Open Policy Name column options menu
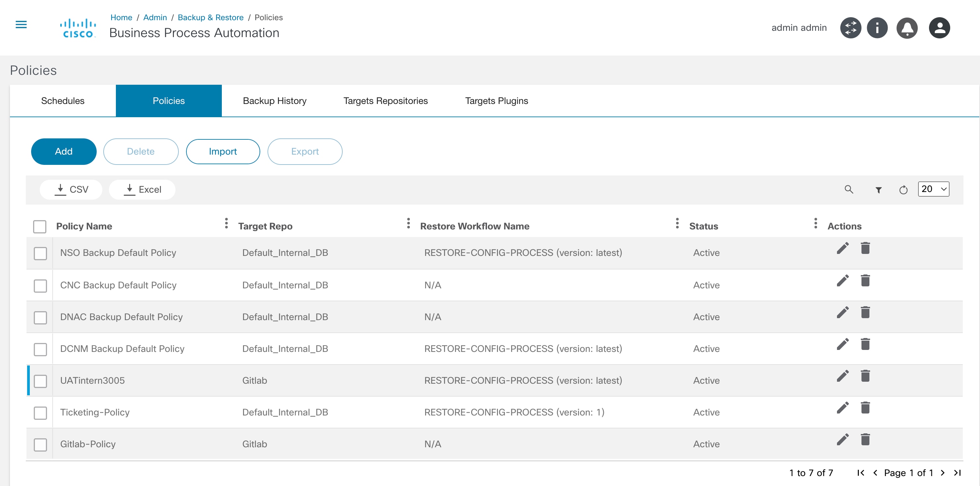The width and height of the screenshot is (980, 486). pyautogui.click(x=226, y=223)
